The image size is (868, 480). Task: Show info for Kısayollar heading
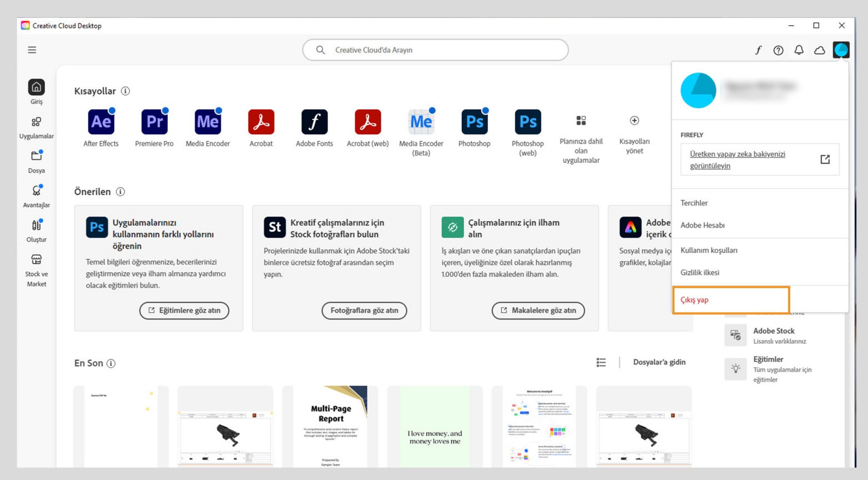125,91
